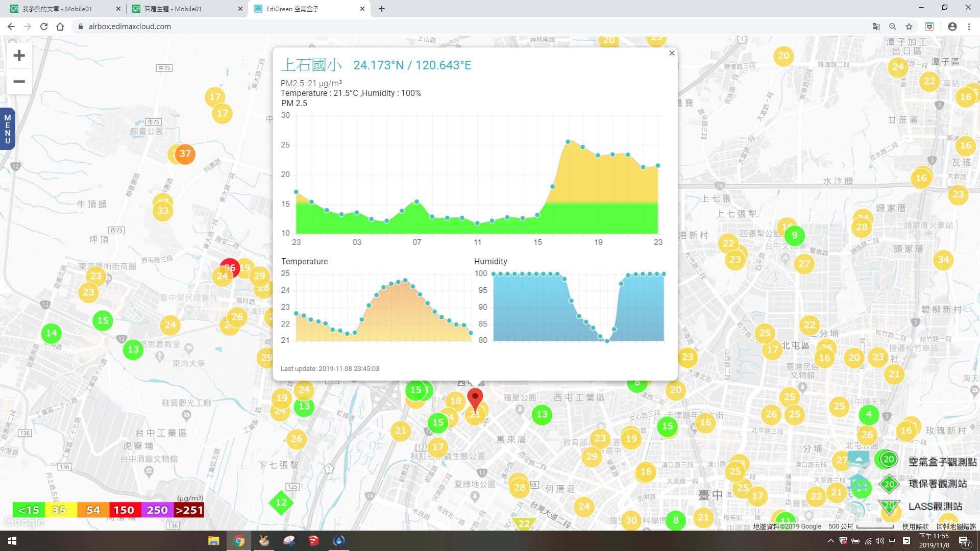
Task: Show hidden system tray icons
Action: [x=830, y=541]
